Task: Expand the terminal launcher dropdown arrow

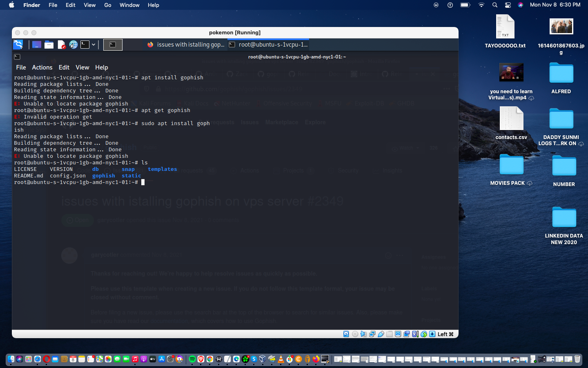Action: coord(94,45)
